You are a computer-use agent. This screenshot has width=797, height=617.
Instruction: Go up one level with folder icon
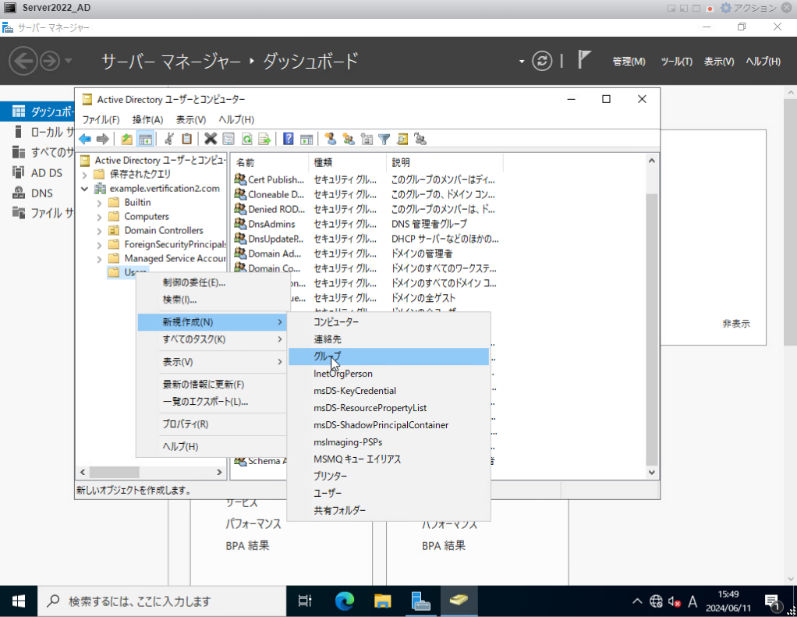[x=127, y=139]
